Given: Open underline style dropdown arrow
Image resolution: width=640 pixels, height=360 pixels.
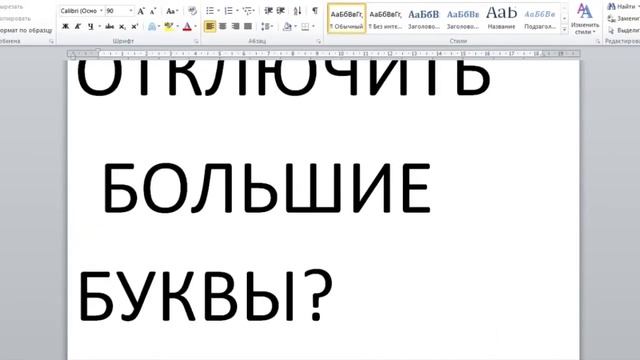Looking at the screenshot, I should pyautogui.click(x=99, y=27).
